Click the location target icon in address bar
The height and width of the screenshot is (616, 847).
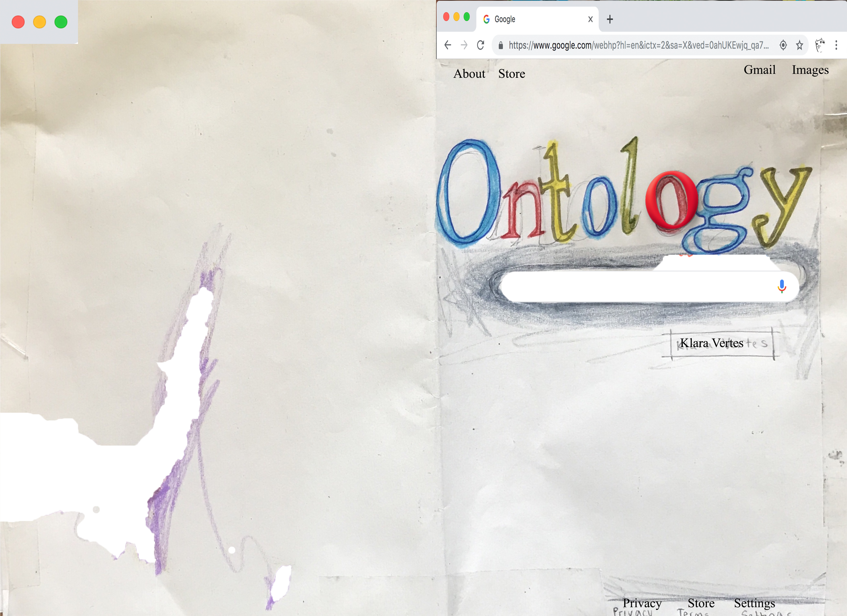click(x=783, y=45)
